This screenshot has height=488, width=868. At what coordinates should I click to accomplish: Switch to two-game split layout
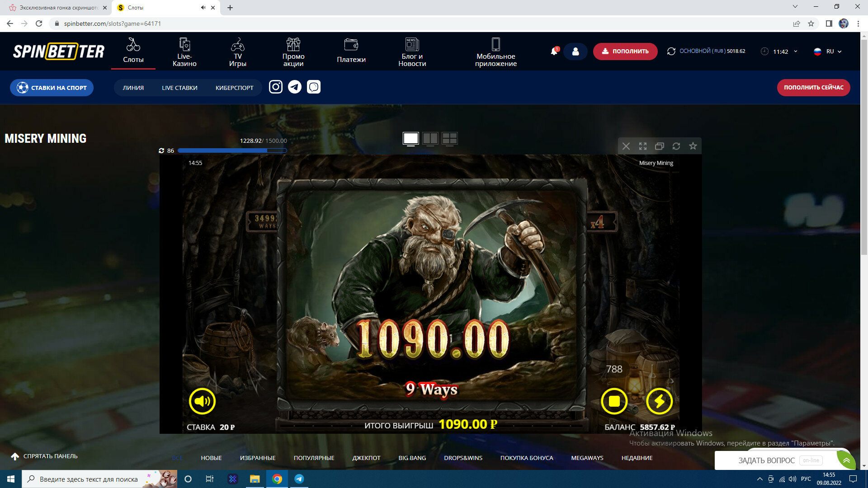coord(430,138)
